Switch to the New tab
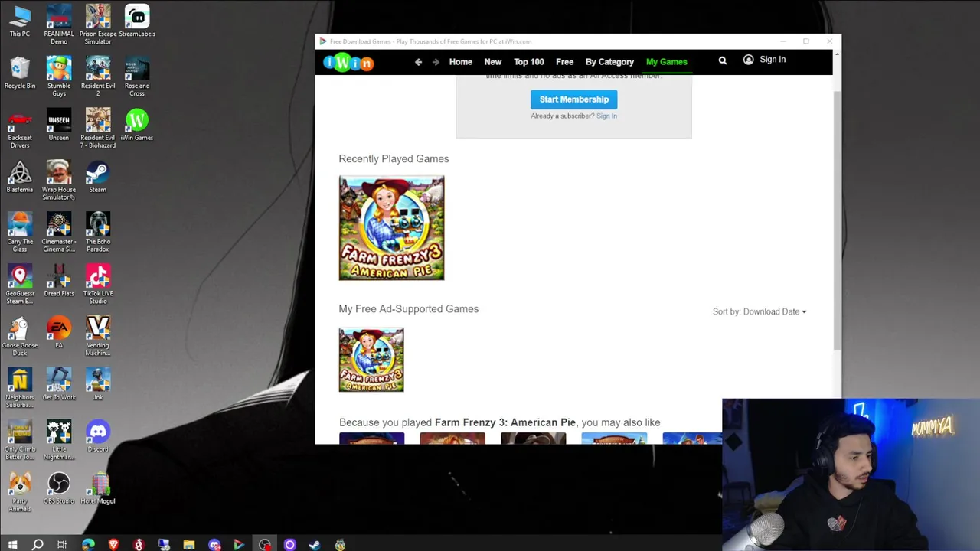This screenshot has width=980, height=551. (492, 62)
